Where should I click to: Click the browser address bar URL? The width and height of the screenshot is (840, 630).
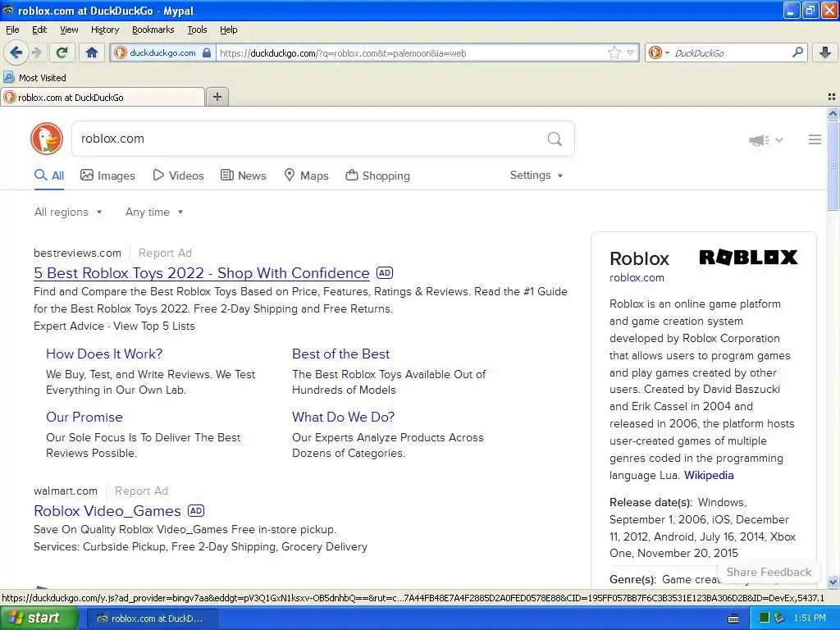coord(410,53)
